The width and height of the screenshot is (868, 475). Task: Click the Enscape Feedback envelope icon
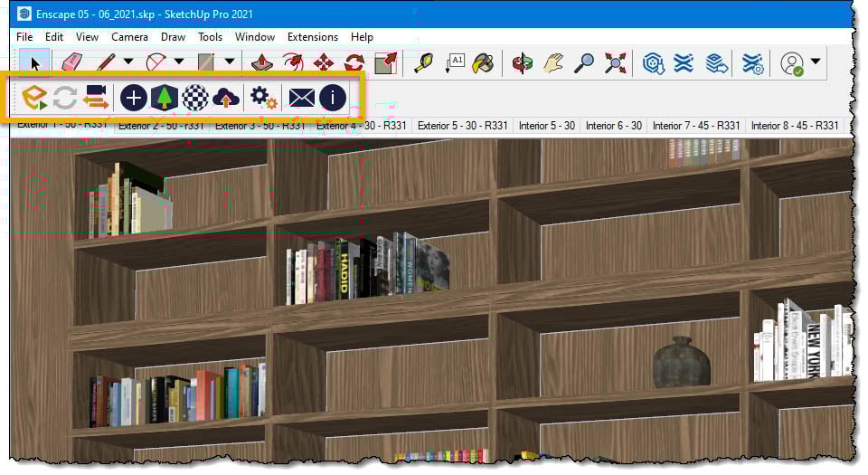click(302, 98)
